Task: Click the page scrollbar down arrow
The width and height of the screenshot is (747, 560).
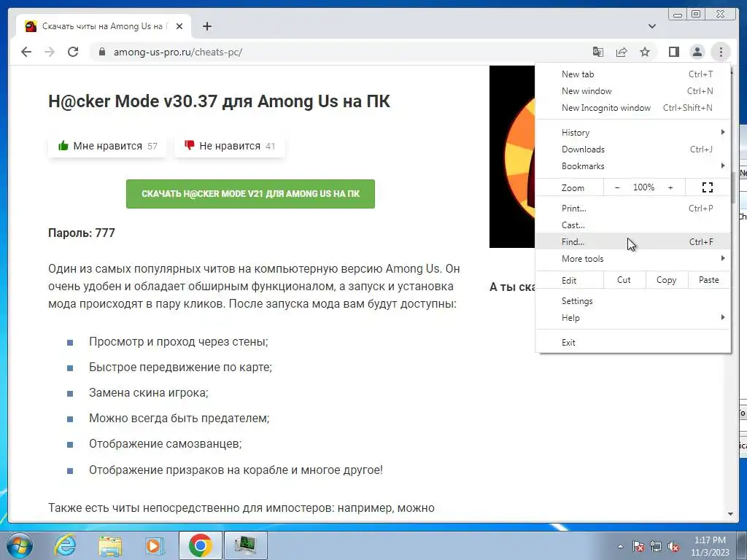Action: pos(730,514)
